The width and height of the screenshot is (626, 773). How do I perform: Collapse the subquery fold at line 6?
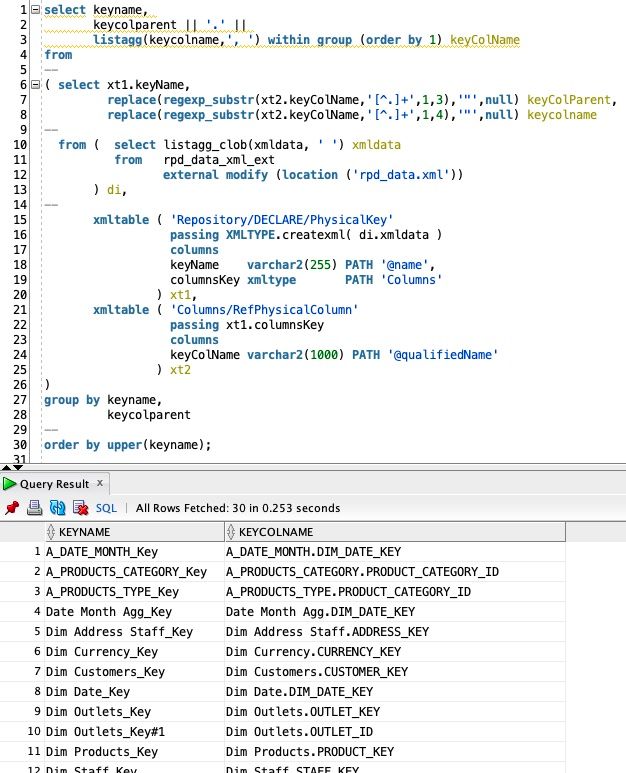(x=35, y=84)
